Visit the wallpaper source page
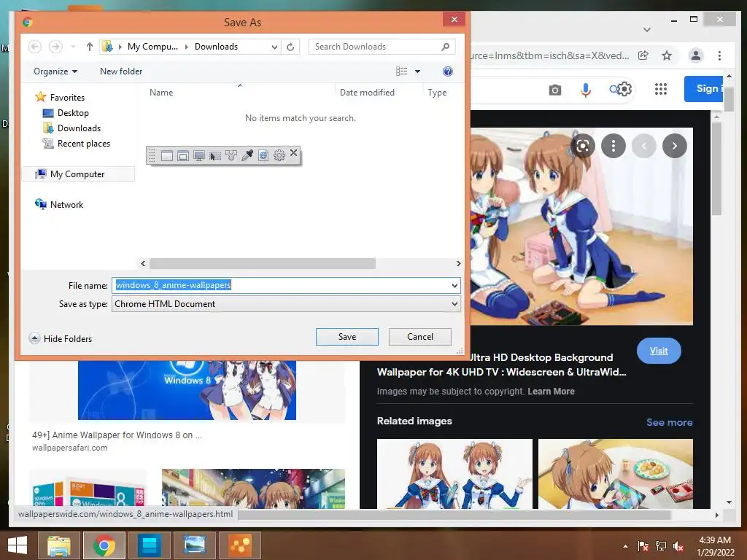 [x=659, y=351]
